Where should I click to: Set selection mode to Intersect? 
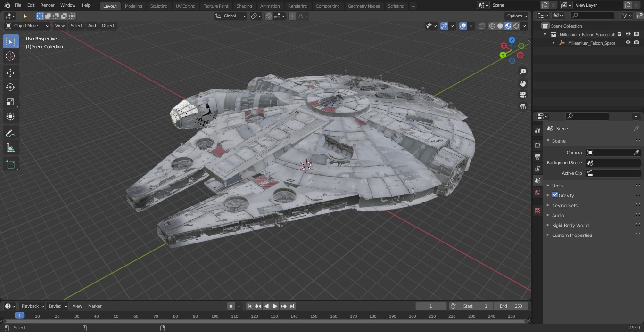(72, 16)
